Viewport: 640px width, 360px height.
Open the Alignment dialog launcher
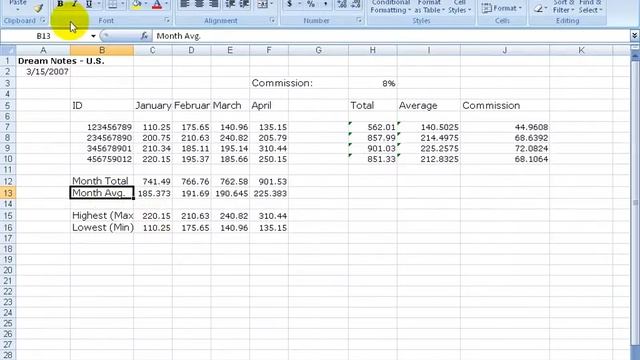tap(272, 20)
